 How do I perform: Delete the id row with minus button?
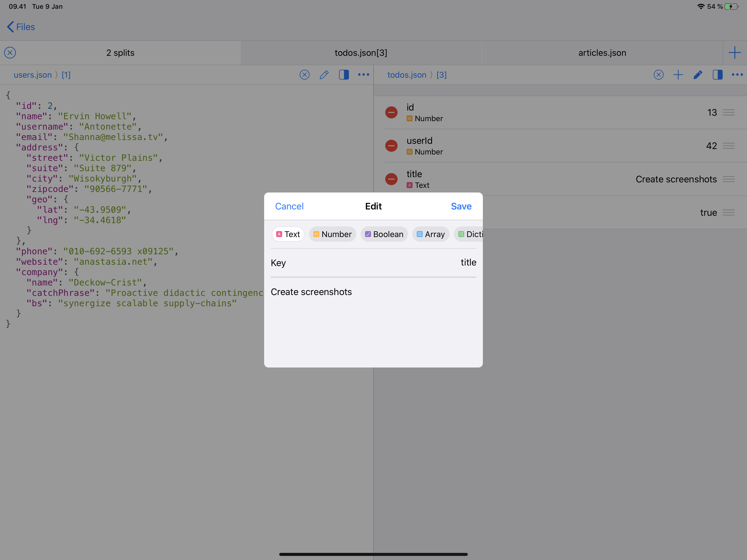[391, 112]
